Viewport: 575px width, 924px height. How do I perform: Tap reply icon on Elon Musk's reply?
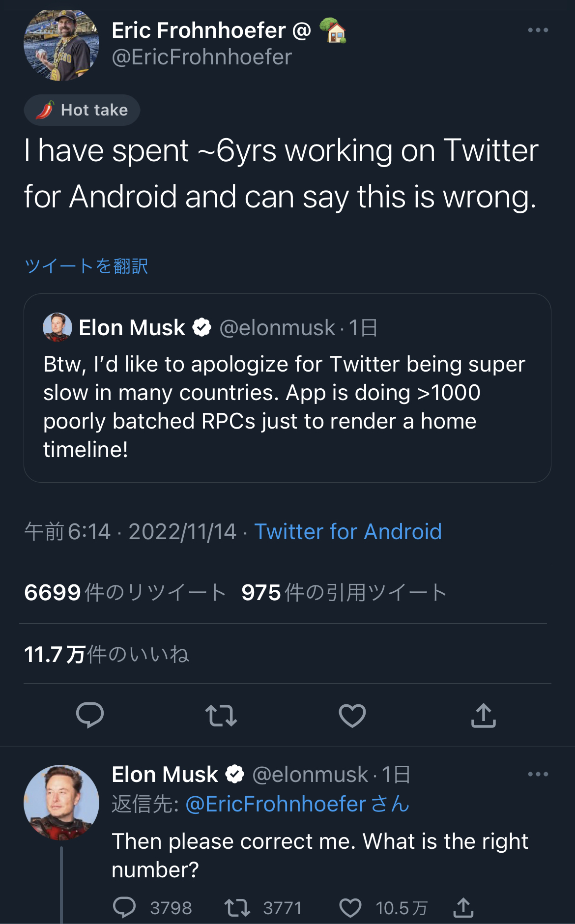pyautogui.click(x=124, y=907)
